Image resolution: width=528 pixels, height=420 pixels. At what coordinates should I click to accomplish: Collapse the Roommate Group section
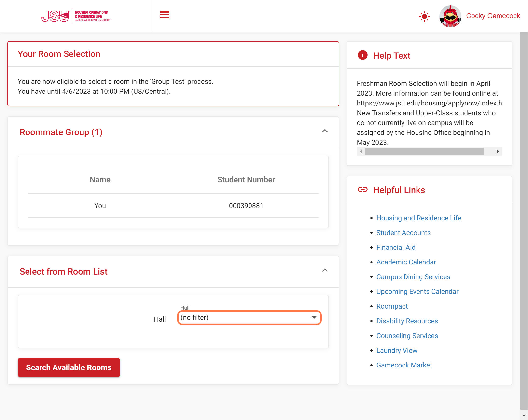325,131
